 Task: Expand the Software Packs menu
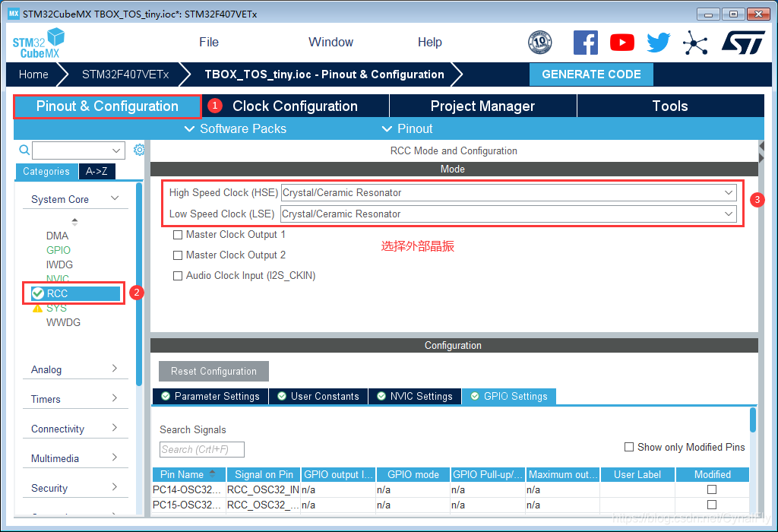click(x=236, y=129)
